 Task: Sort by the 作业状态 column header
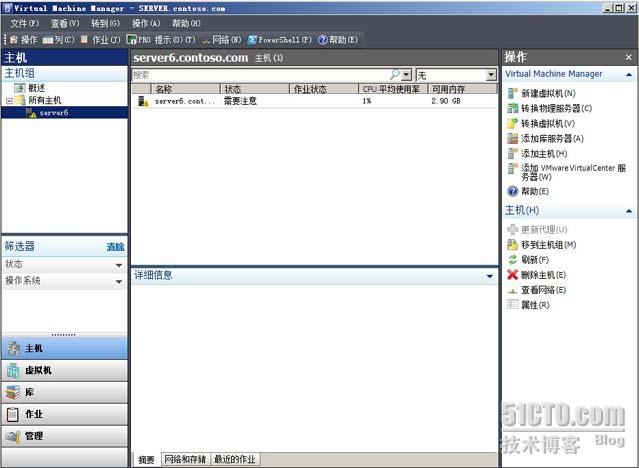[x=324, y=89]
